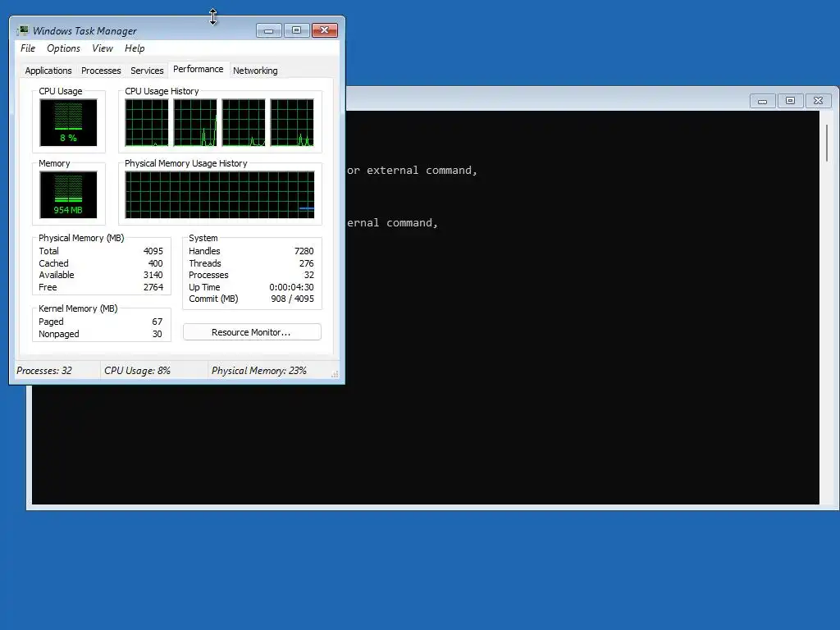Screen dimensions: 840x630
Task: Click the Kernel Memory (MB) group label
Action: (78, 308)
